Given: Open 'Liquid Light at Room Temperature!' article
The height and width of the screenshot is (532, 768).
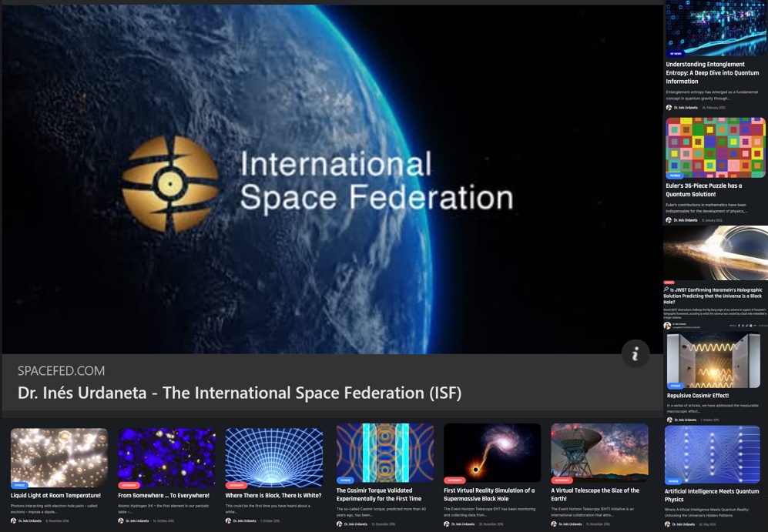Looking at the screenshot, I should pyautogui.click(x=55, y=495).
